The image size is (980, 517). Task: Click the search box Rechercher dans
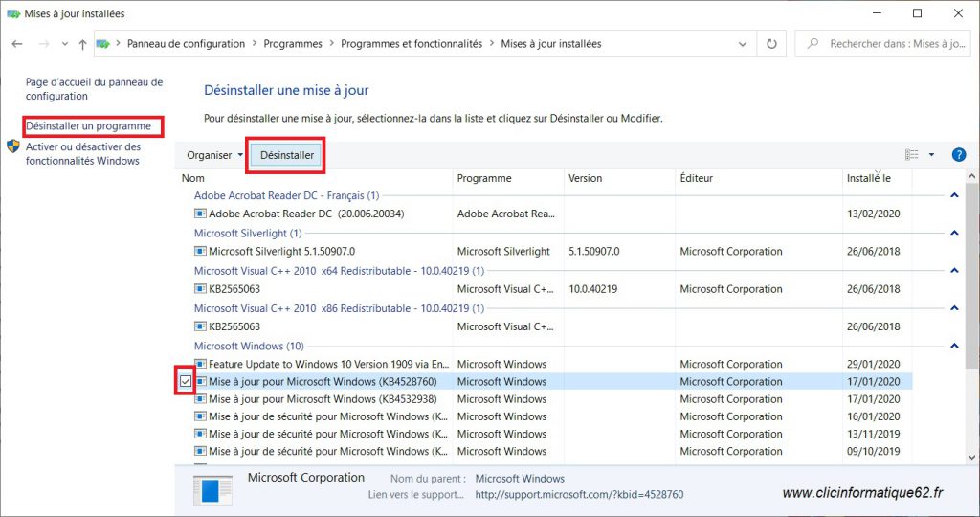882,44
